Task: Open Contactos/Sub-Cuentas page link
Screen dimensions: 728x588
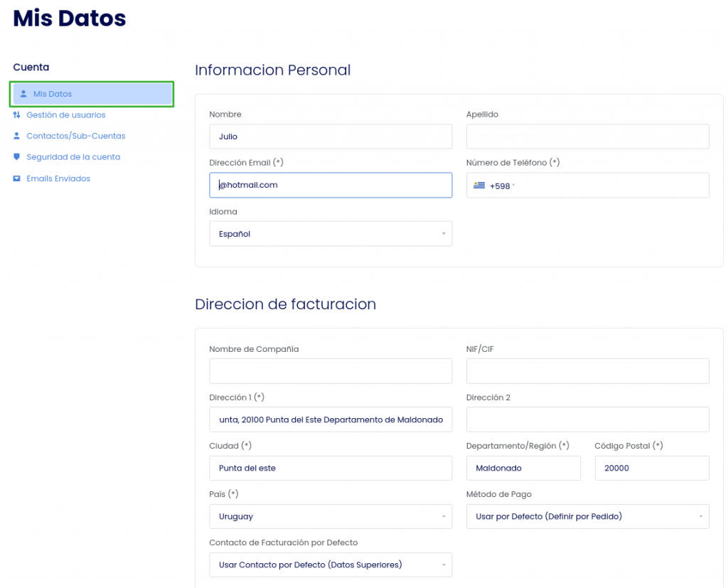Action: (76, 136)
